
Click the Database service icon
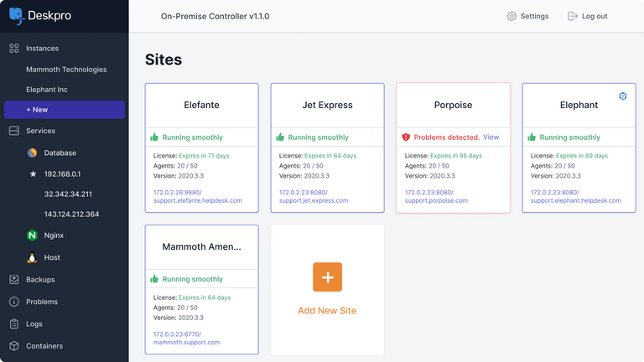[33, 153]
